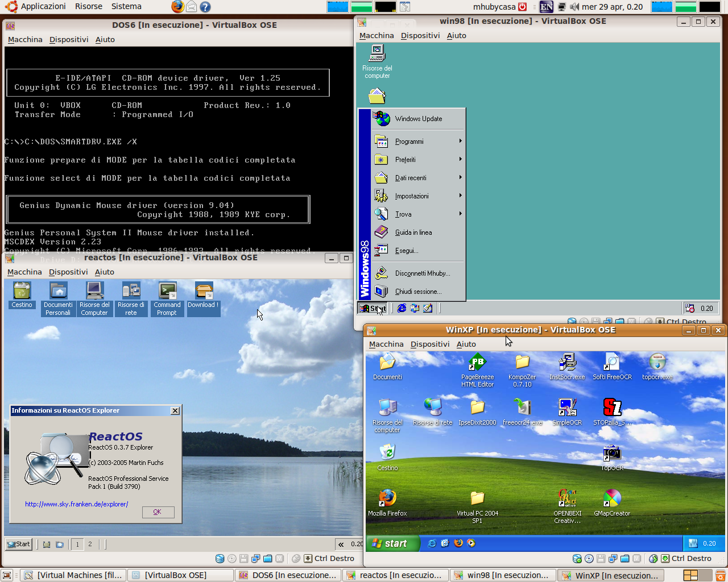
Task: Open SimpleOCR shortcut on WinXP desktop
Action: tap(567, 412)
